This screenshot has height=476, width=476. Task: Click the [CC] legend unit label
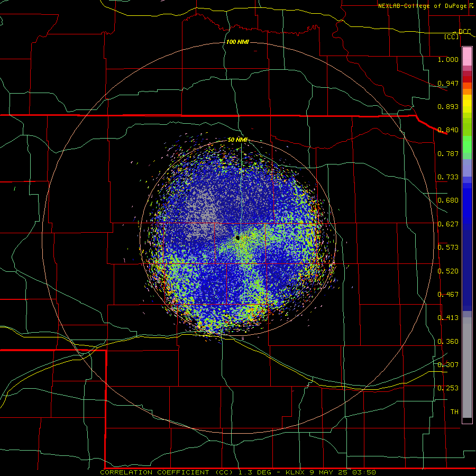point(452,36)
